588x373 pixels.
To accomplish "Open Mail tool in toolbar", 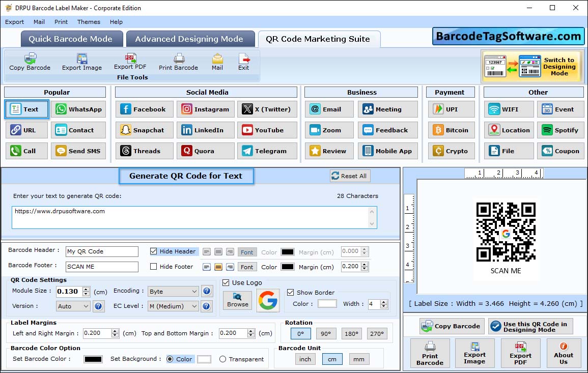I will 217,62.
